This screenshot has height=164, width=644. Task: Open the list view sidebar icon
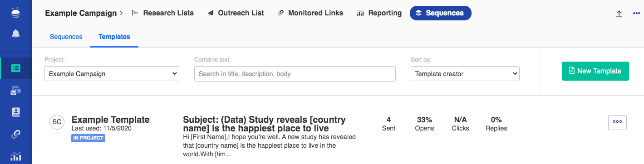[16, 68]
